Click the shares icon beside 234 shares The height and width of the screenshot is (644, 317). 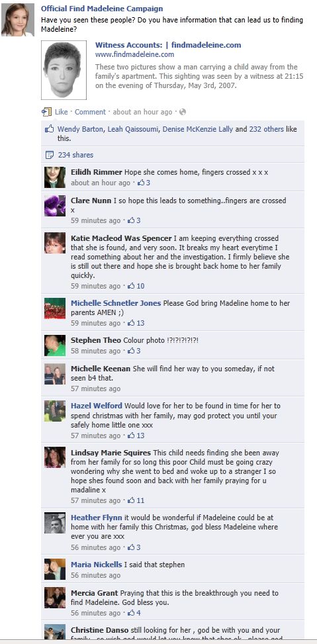coord(49,155)
